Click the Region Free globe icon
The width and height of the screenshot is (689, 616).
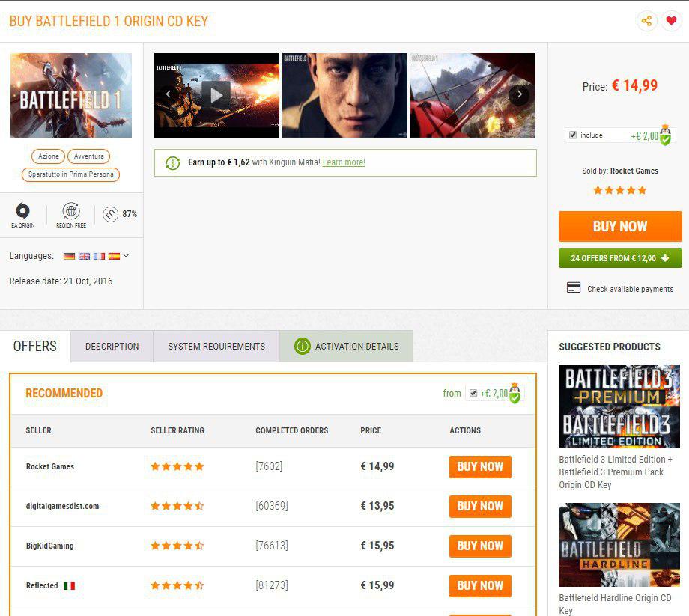tap(71, 211)
